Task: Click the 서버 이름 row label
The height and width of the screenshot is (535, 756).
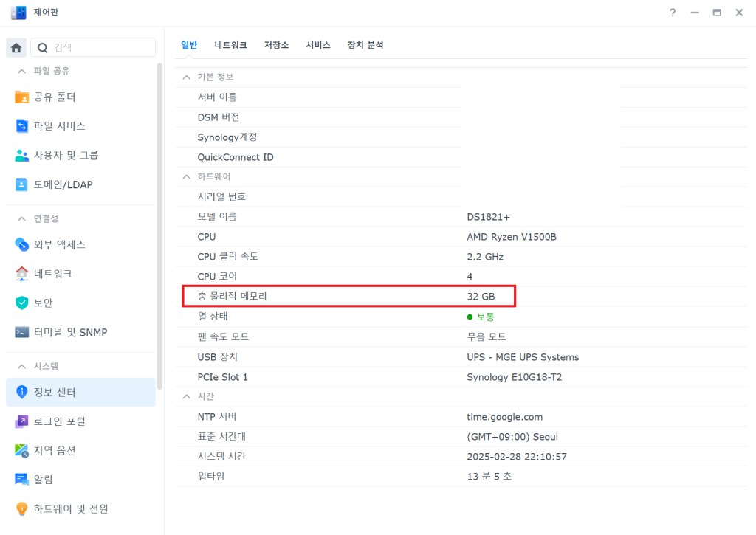Action: tap(217, 97)
